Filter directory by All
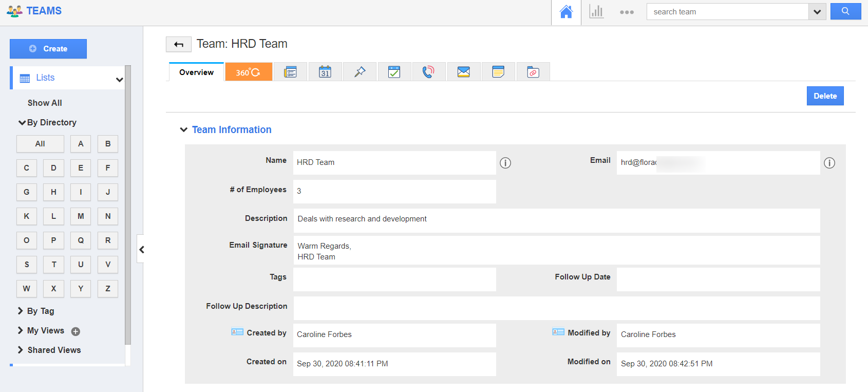 tap(40, 144)
